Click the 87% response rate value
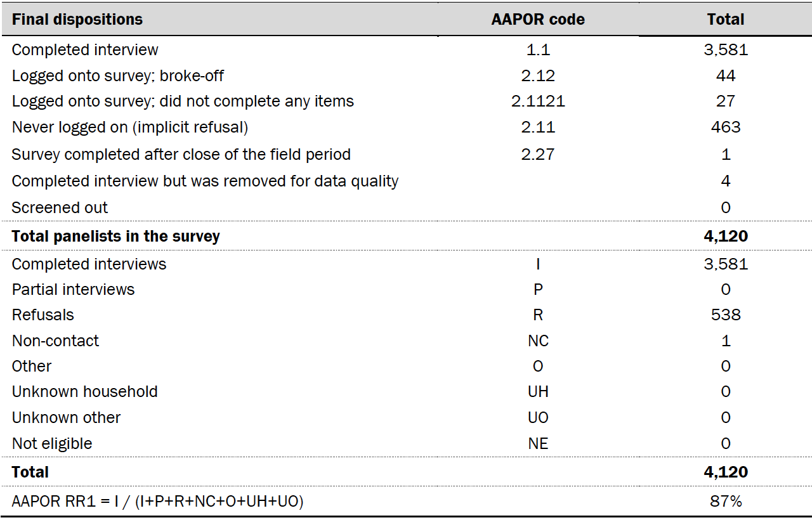 [726, 501]
